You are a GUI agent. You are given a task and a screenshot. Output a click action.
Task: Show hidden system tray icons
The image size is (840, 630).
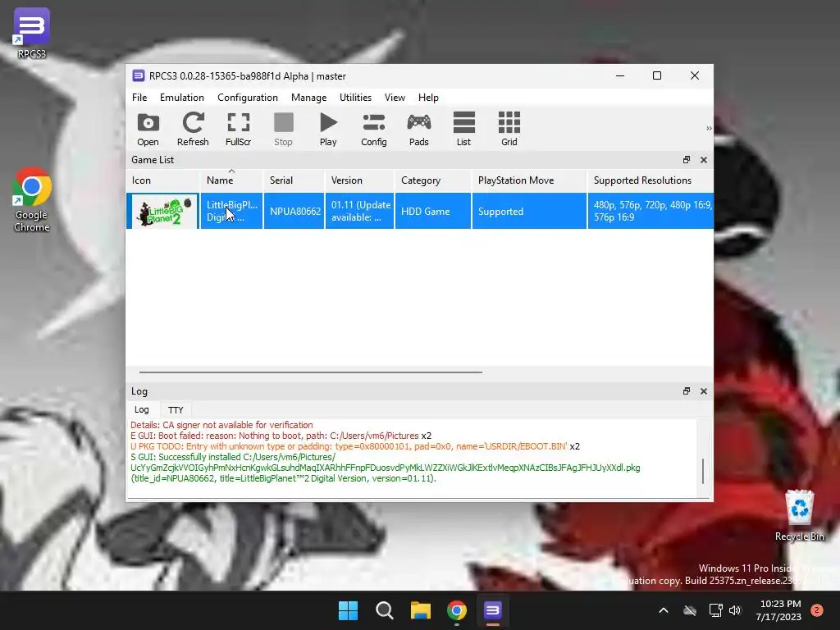click(663, 610)
